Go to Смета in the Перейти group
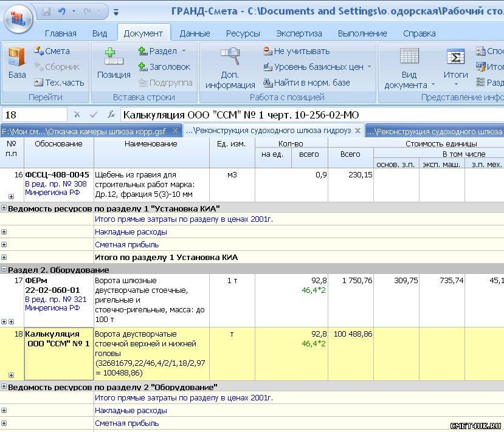Image resolution: width=504 pixels, height=432 pixels. [52, 51]
